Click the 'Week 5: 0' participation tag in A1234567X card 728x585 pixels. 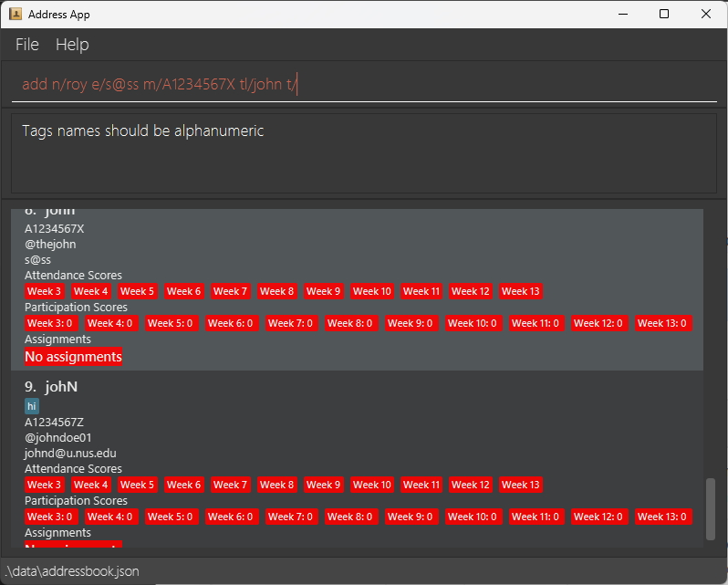pyautogui.click(x=170, y=323)
